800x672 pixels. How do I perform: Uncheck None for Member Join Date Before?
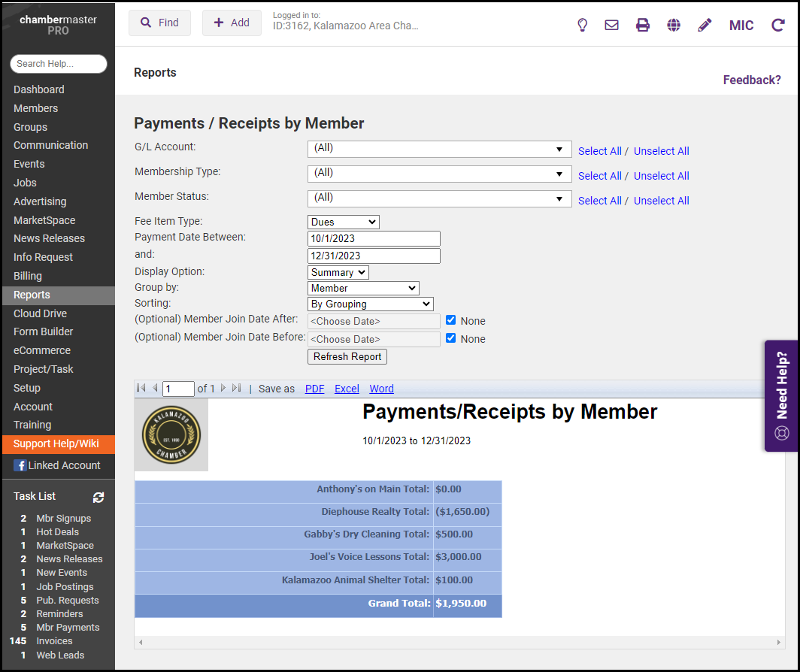[451, 338]
